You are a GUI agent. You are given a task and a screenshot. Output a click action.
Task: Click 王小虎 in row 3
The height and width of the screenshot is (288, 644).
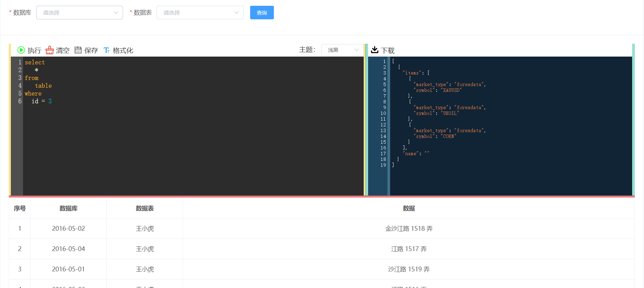point(145,269)
